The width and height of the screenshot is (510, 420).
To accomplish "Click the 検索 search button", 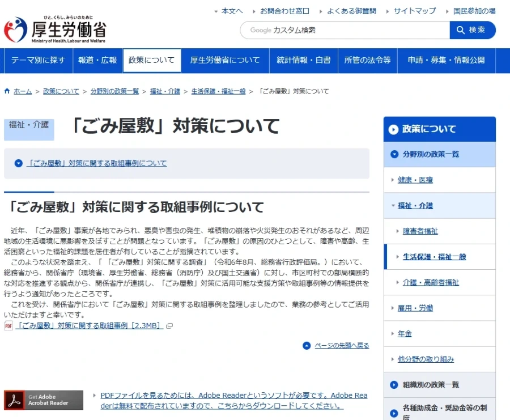I will pos(473,30).
